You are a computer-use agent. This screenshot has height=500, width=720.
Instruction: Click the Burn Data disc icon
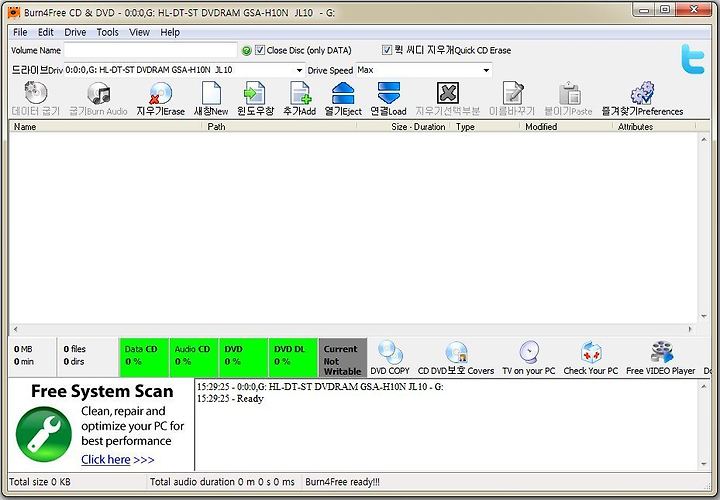tap(36, 93)
